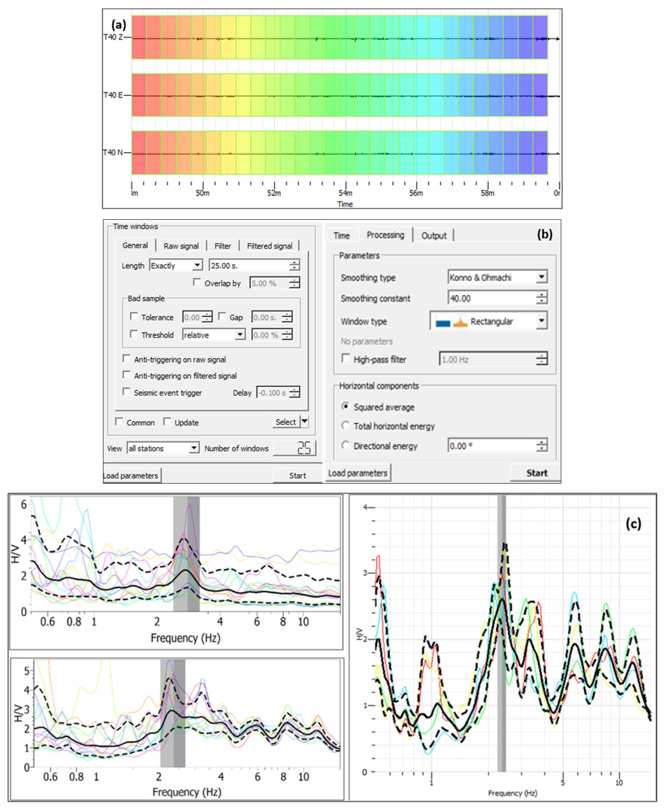Enable the High-pass filter checkbox
This screenshot has height=812, width=666.
346,359
